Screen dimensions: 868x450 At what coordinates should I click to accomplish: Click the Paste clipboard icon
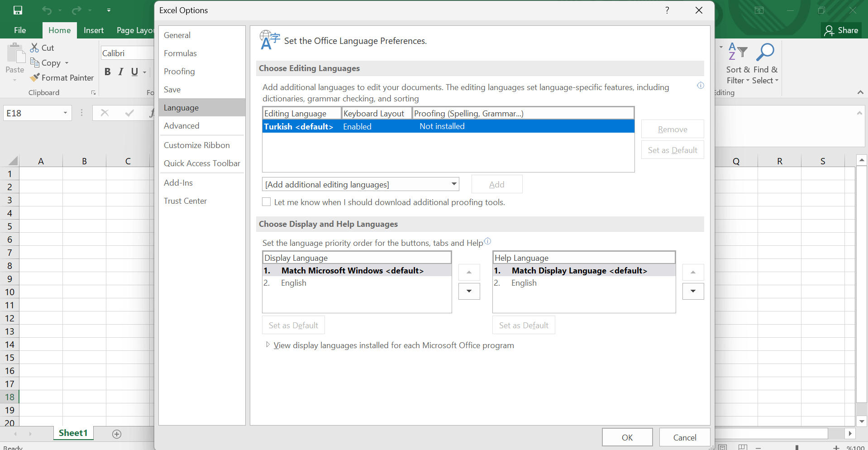click(x=15, y=53)
